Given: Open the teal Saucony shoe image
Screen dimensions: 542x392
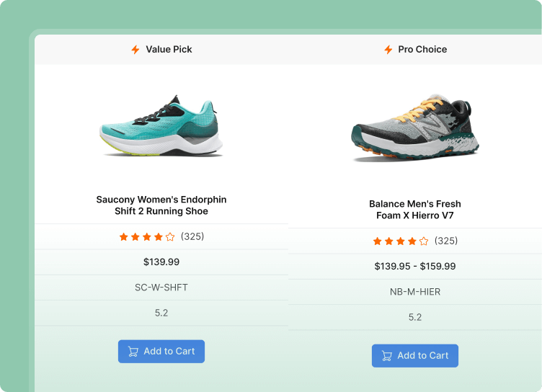Looking at the screenshot, I should pyautogui.click(x=161, y=126).
